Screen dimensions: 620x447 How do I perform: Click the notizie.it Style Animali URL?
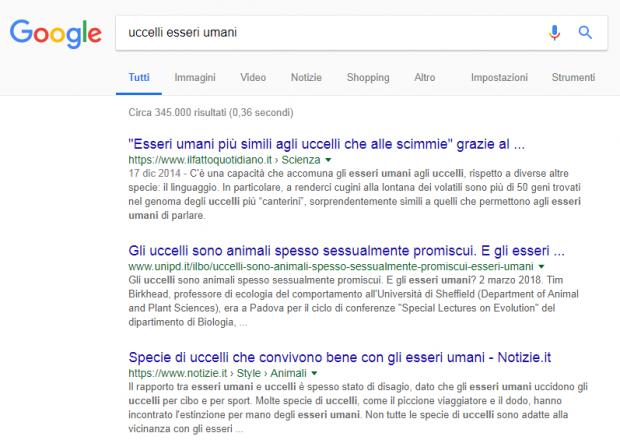point(217,373)
